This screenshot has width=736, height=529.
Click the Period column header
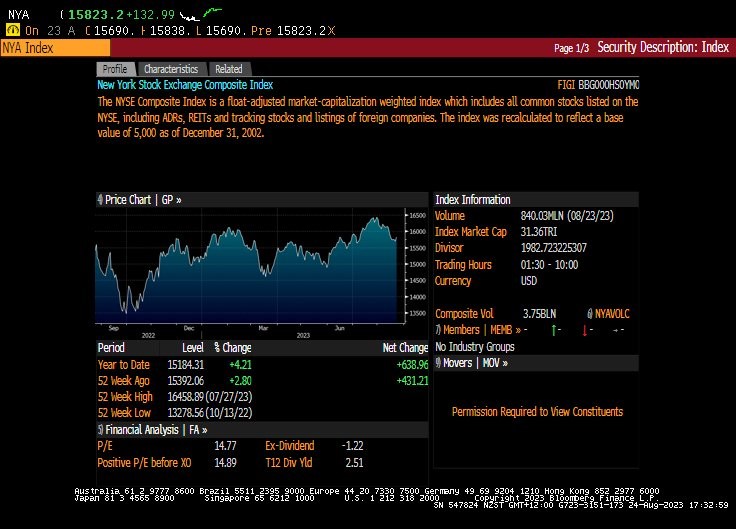coord(111,348)
